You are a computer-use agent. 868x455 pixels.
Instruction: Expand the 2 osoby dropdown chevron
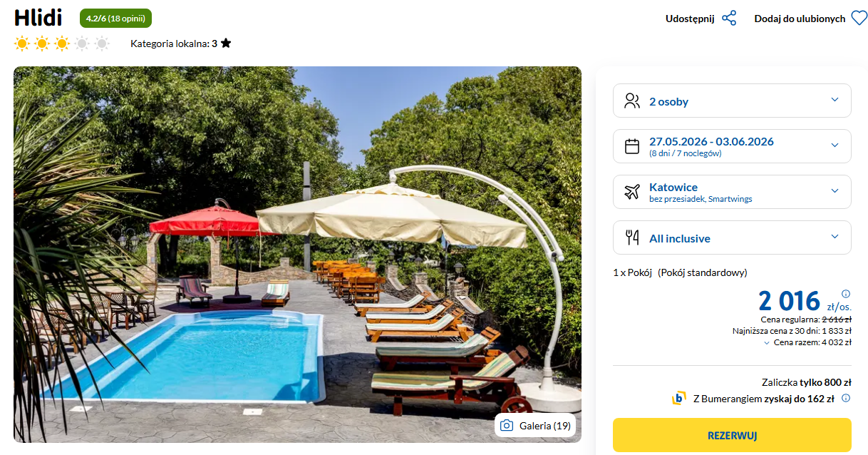835,101
